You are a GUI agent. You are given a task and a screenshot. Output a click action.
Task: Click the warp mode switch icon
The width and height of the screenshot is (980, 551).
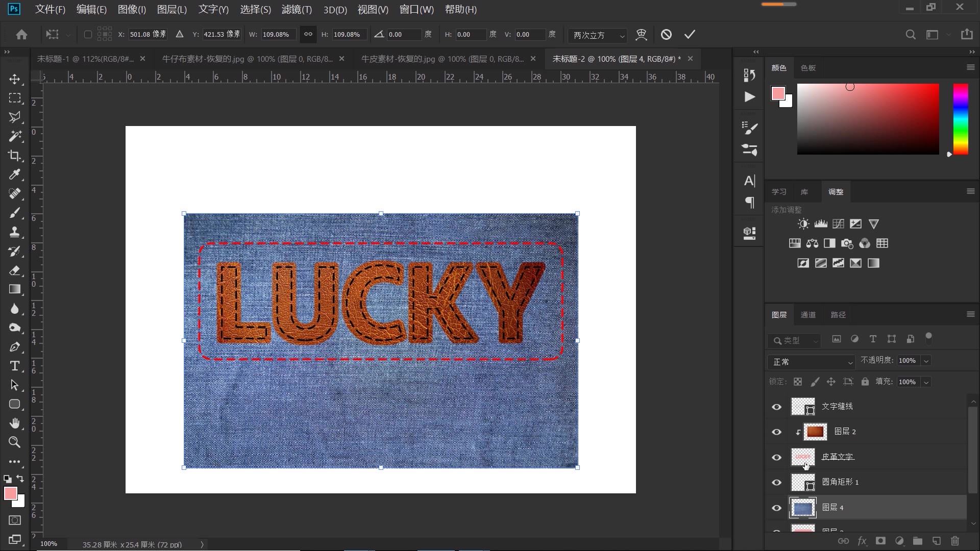pos(641,34)
